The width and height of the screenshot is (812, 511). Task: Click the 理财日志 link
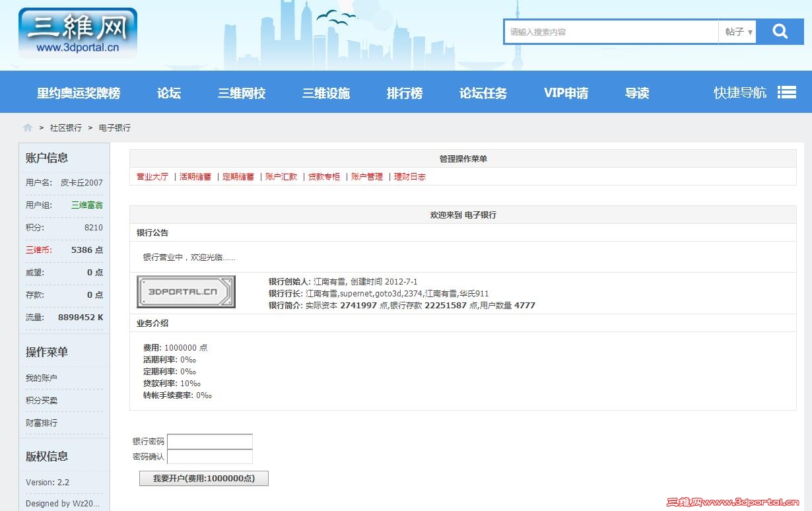point(410,177)
